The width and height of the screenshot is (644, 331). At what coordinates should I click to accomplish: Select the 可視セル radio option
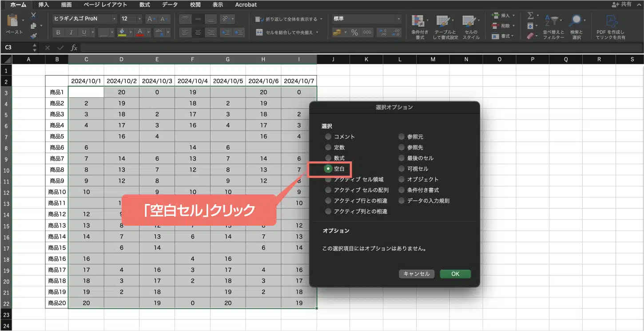coord(402,169)
